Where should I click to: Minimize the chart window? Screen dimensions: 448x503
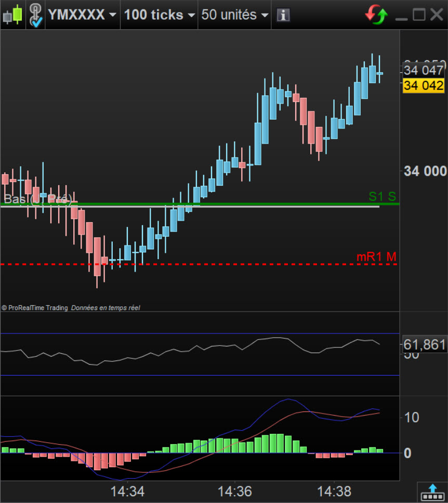pos(401,19)
